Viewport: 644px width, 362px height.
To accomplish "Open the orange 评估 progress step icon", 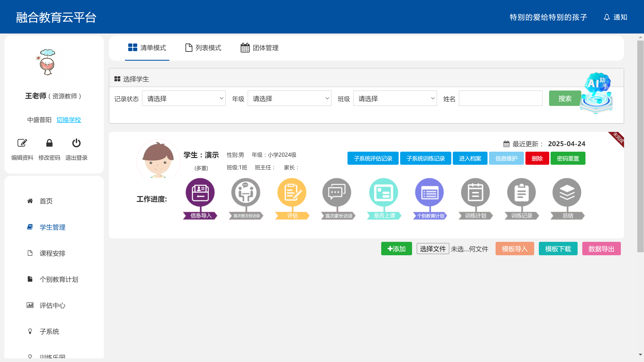I will [x=292, y=193].
